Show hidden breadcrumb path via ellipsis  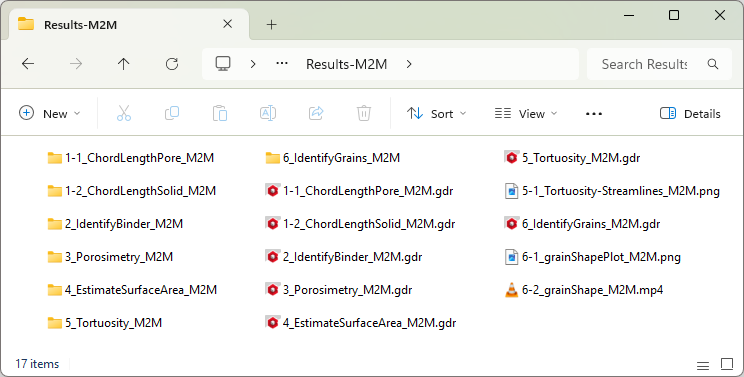tap(282, 64)
